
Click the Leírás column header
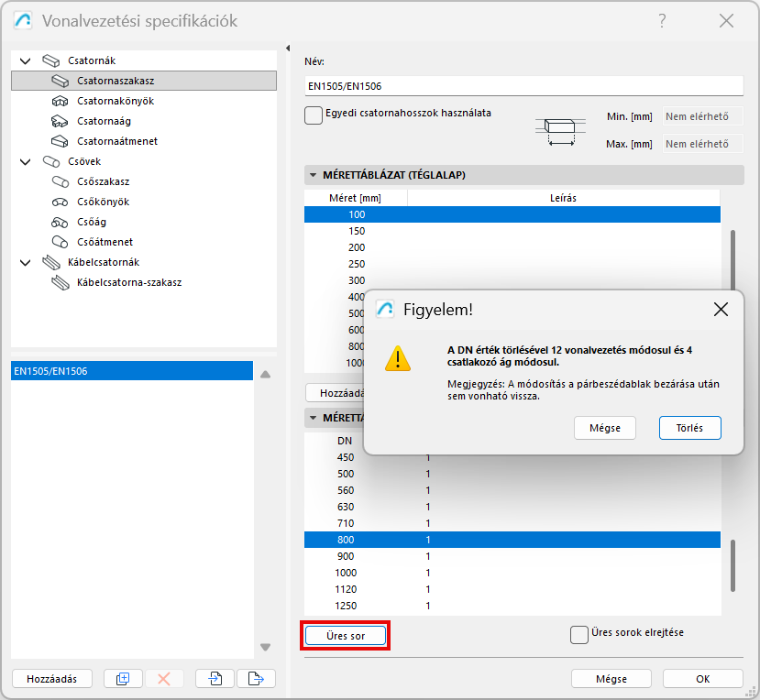click(564, 198)
